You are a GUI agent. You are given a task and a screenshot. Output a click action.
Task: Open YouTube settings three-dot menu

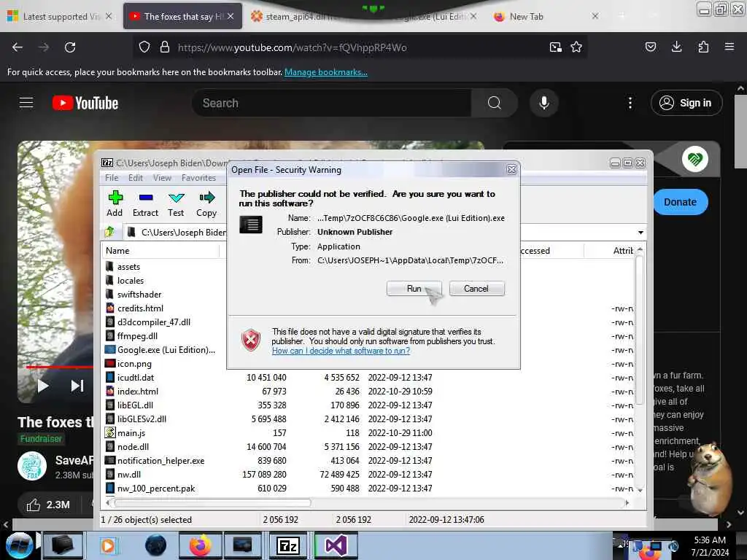pos(630,103)
